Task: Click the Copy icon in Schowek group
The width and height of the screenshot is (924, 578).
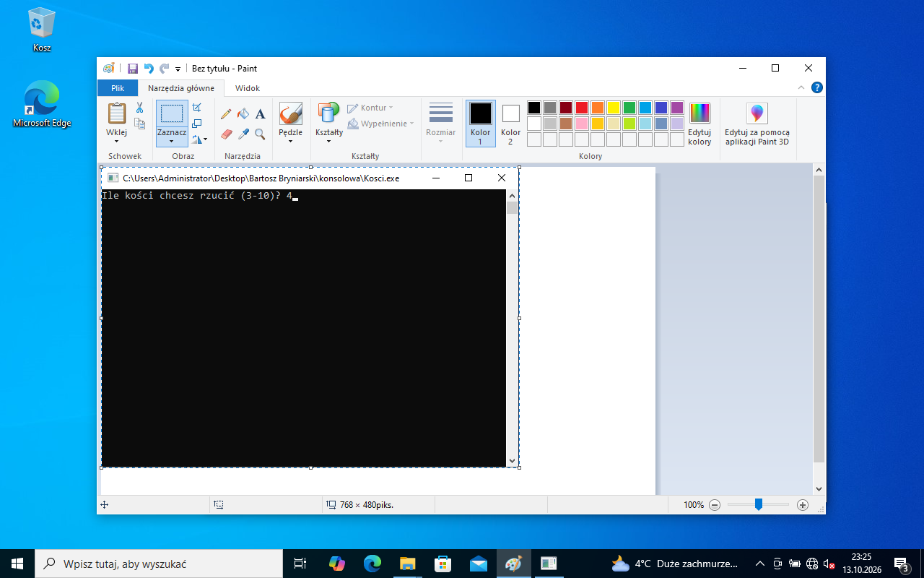Action: [139, 124]
